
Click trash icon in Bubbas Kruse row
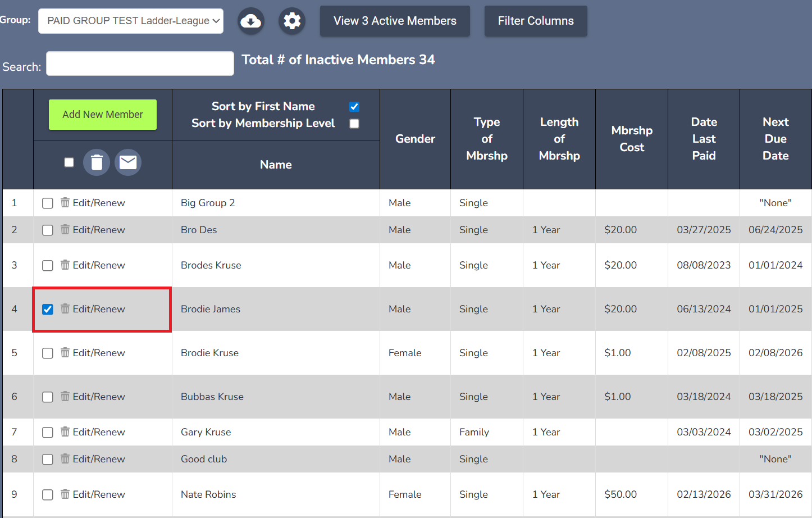tap(65, 396)
